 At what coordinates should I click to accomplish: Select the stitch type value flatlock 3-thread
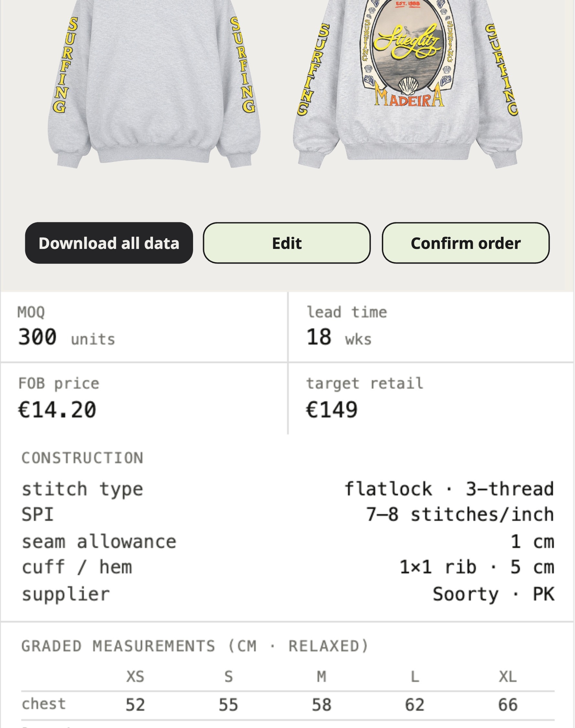[x=449, y=489]
